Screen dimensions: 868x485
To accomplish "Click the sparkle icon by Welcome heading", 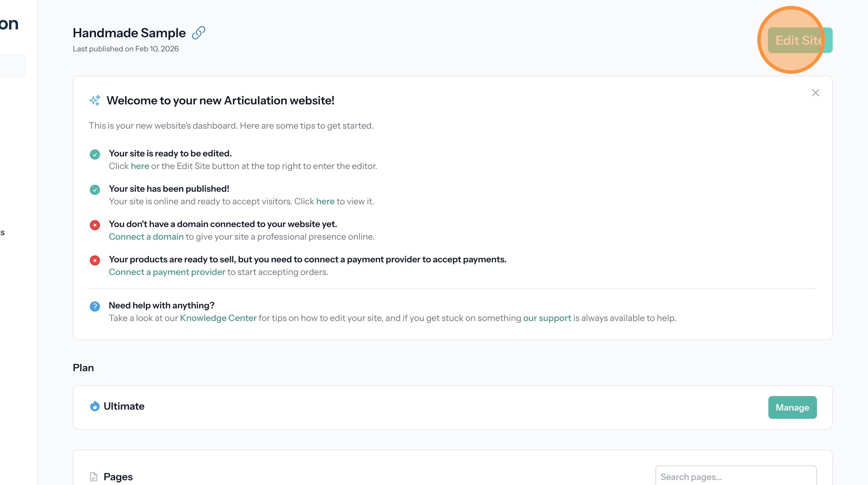I will click(x=95, y=101).
